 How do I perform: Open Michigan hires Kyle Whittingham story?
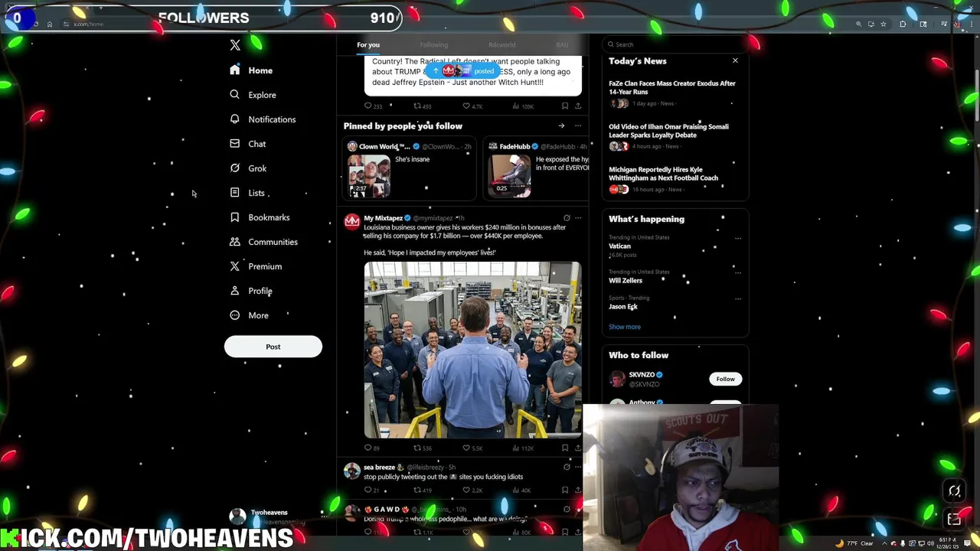tap(674, 181)
